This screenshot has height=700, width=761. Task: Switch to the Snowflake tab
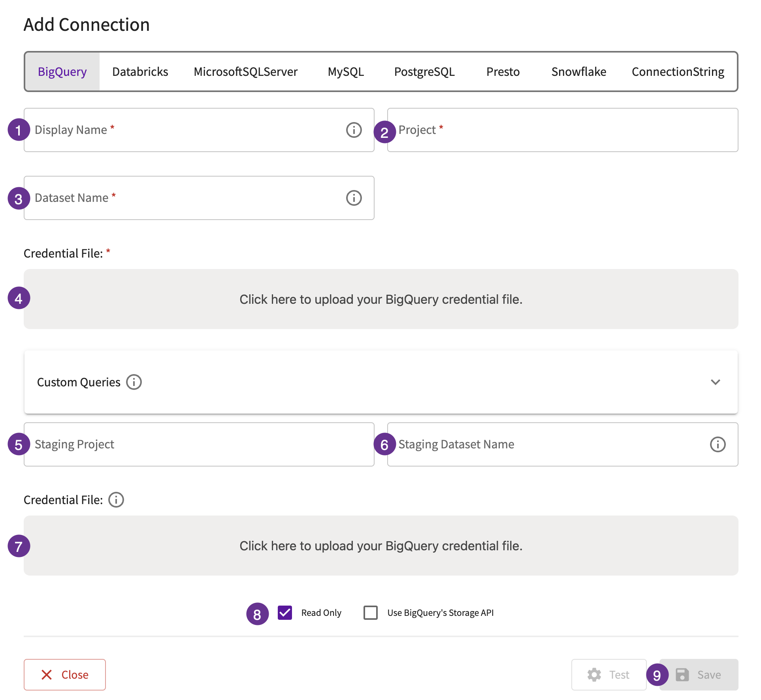(x=579, y=72)
